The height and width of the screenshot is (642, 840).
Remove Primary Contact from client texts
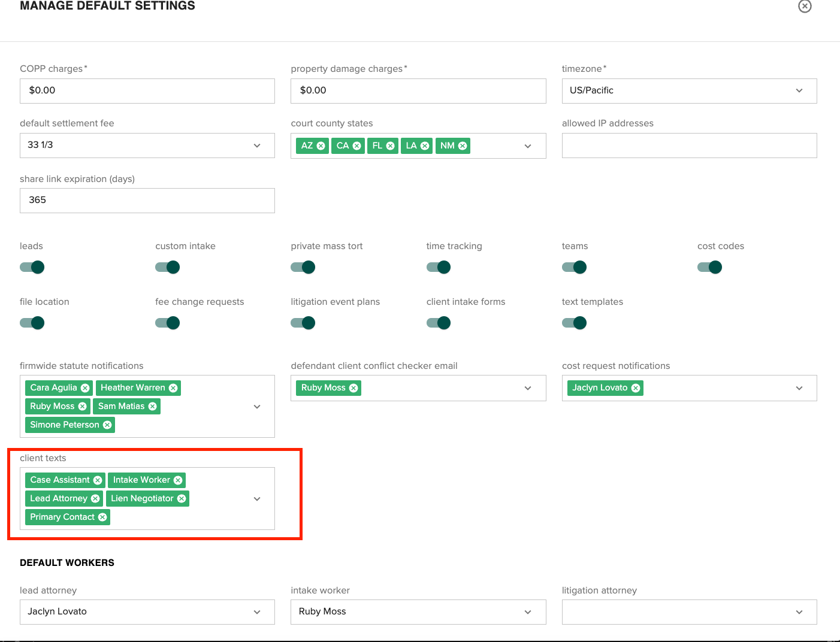pos(102,517)
